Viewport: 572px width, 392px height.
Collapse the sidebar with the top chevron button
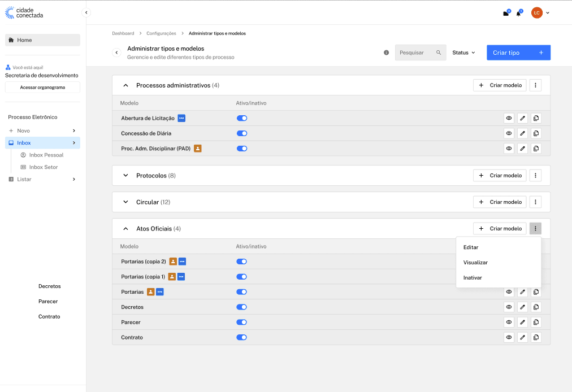(x=86, y=13)
